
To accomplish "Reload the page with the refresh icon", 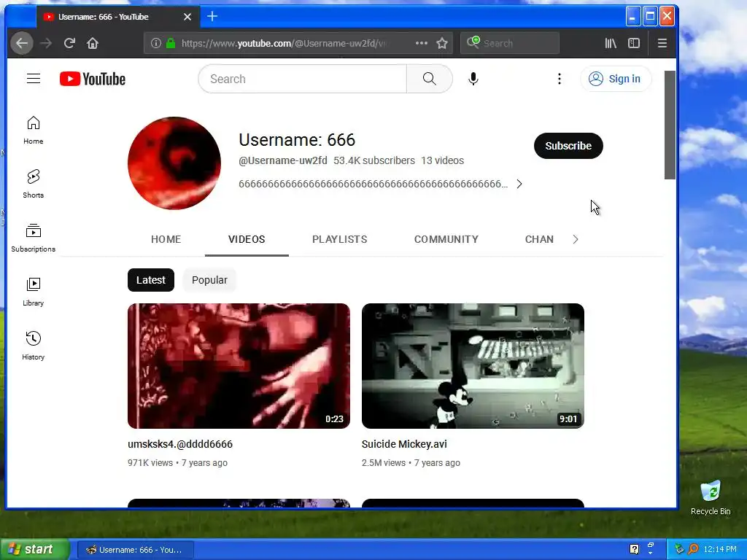I will 69,43.
